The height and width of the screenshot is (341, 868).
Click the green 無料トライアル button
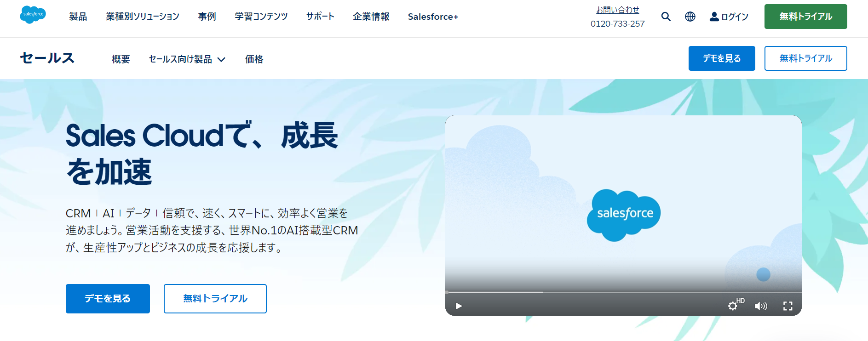tap(805, 17)
